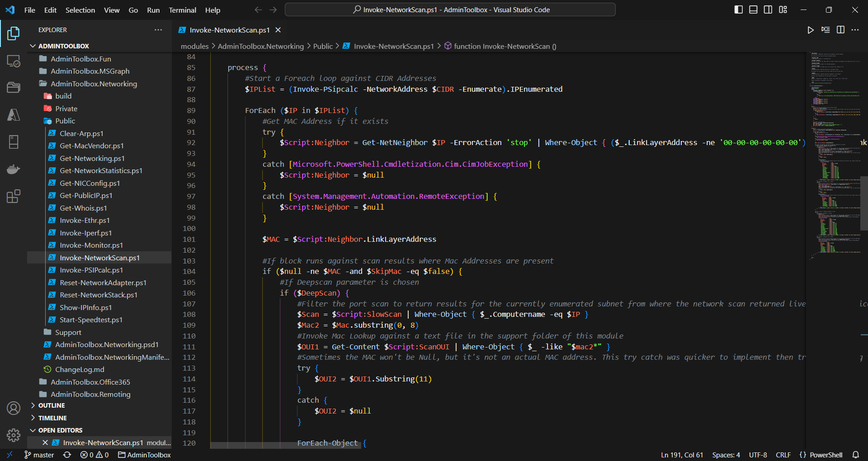
Task: Open More Actions menu in editor toolbar
Action: 855,30
